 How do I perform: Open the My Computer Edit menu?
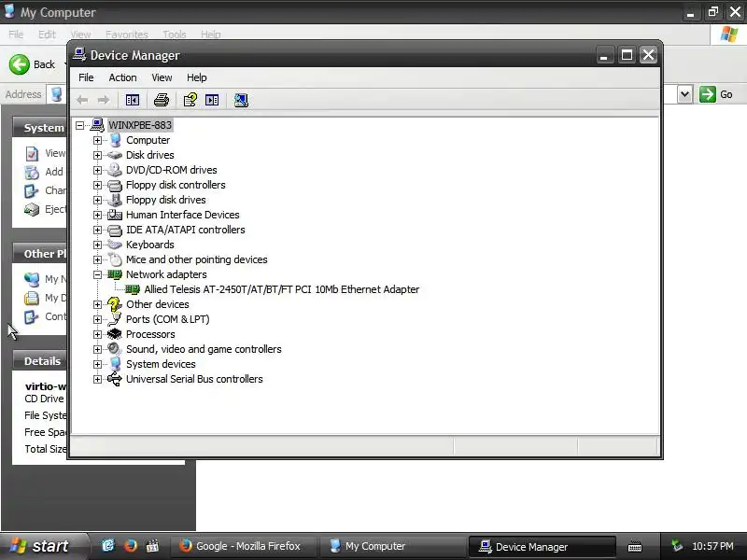(x=47, y=35)
